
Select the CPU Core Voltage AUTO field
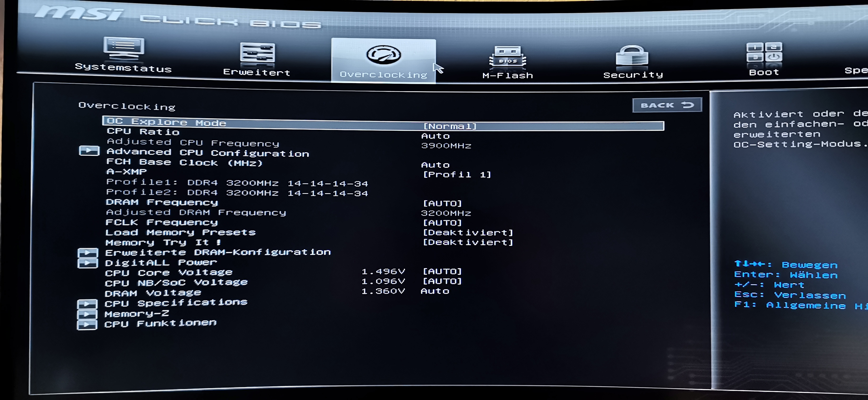click(x=442, y=271)
